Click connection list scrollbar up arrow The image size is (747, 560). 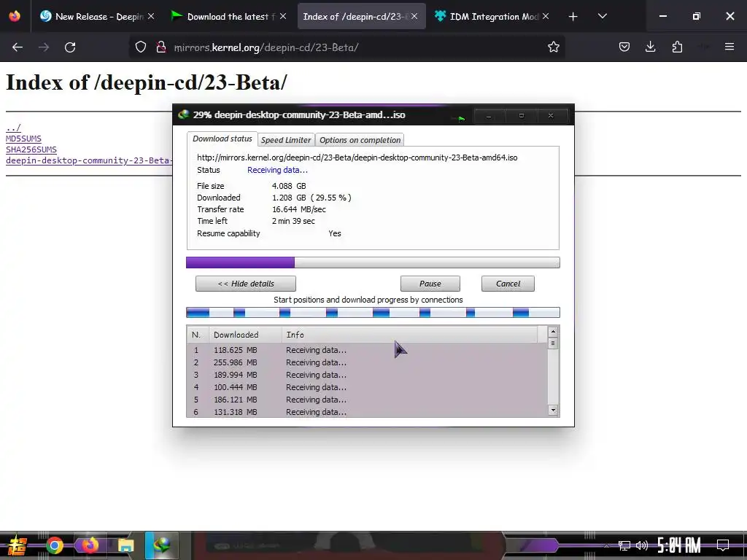[553, 332]
